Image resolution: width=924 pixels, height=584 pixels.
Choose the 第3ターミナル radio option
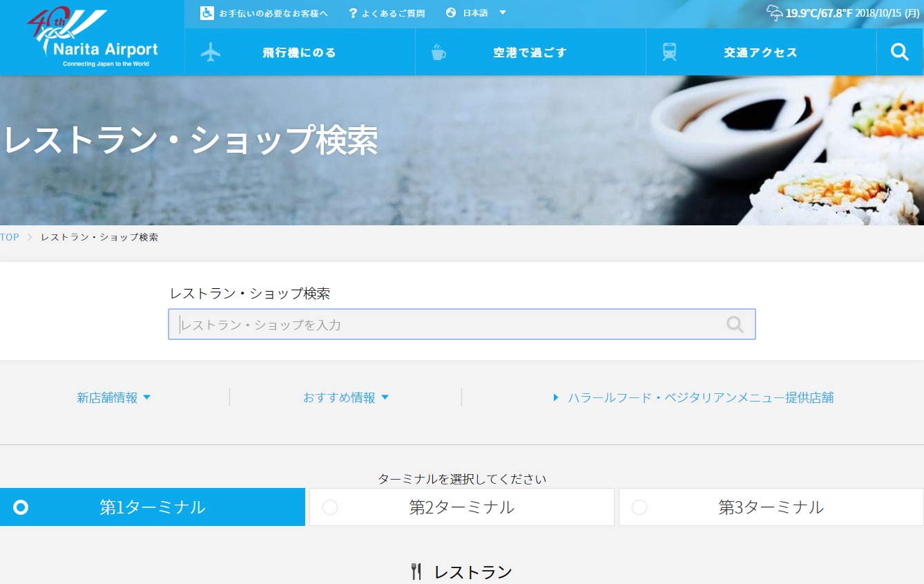pos(639,507)
